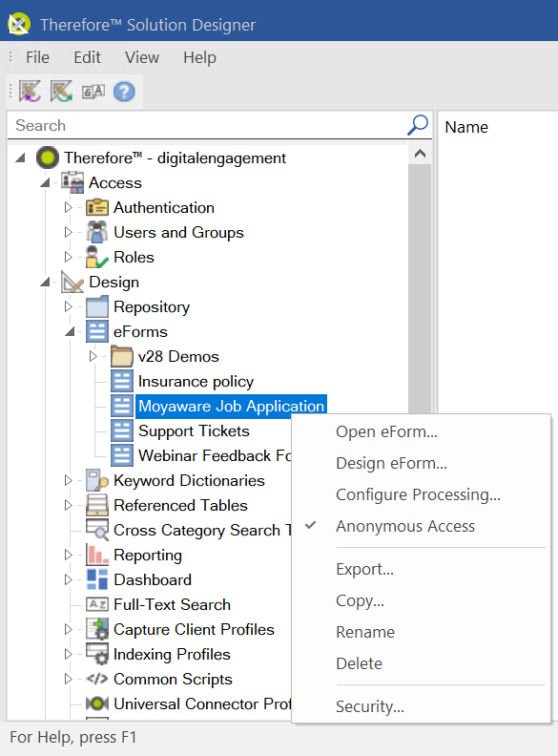Collapse the Design node

coord(45,282)
